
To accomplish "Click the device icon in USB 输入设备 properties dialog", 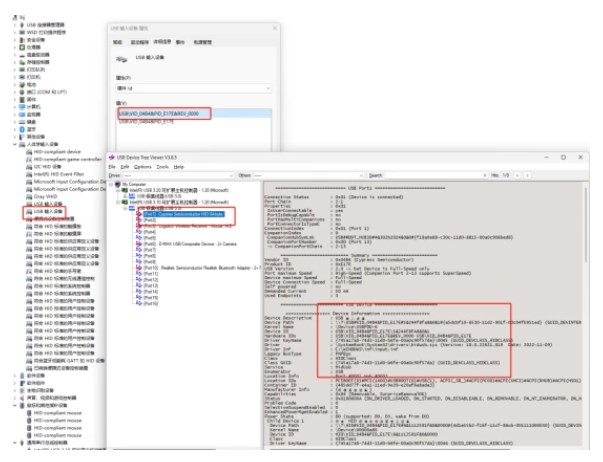I will pos(122,59).
